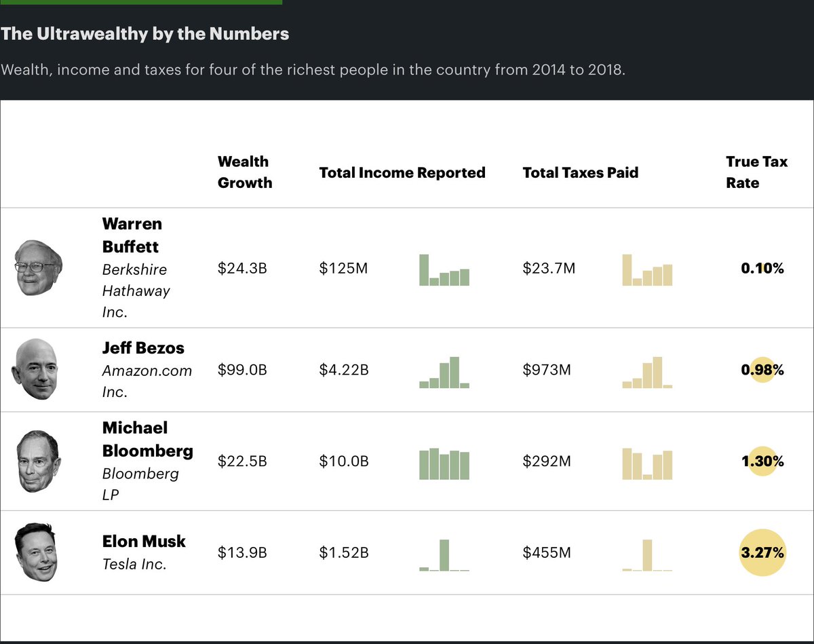Click Berkshire Hathaway Inc. company label
The height and width of the screenshot is (644, 814).
136,290
